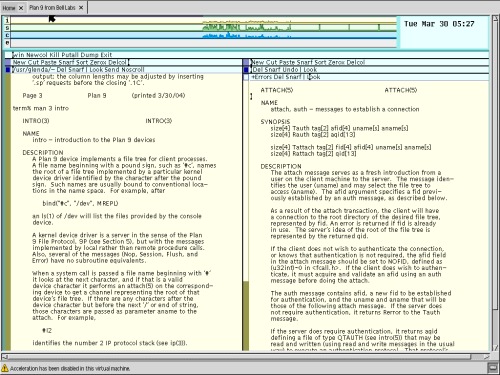Click the left window's DESCRIPTION heading
This screenshot has height=375, width=500.
(x=43, y=152)
